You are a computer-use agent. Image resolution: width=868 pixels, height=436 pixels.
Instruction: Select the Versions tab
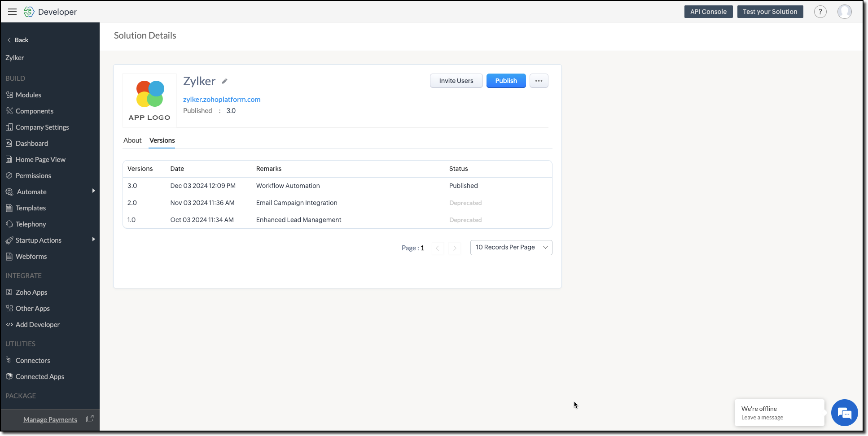162,140
